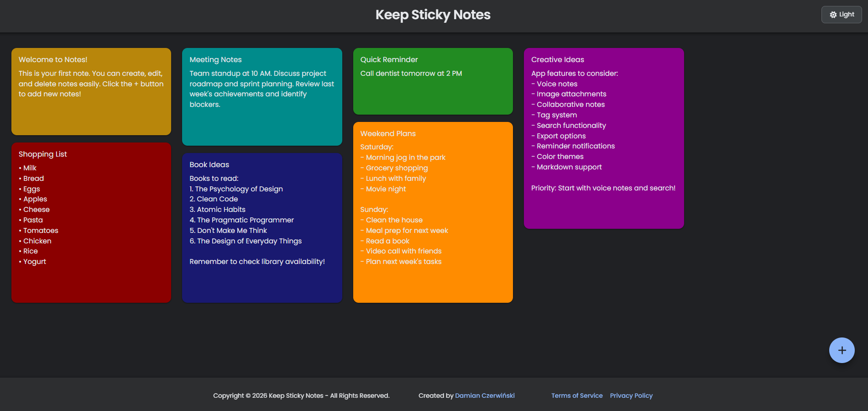
Task: Click the Book Ideas title text
Action: click(209, 165)
